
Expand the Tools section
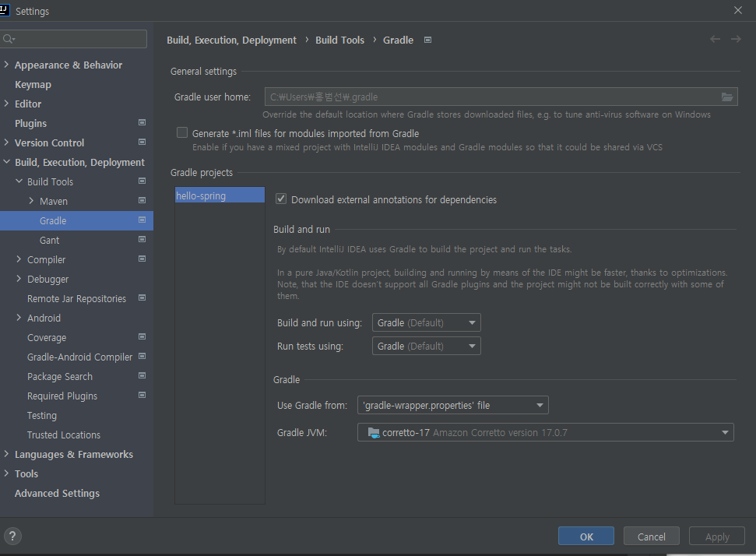tap(6, 473)
